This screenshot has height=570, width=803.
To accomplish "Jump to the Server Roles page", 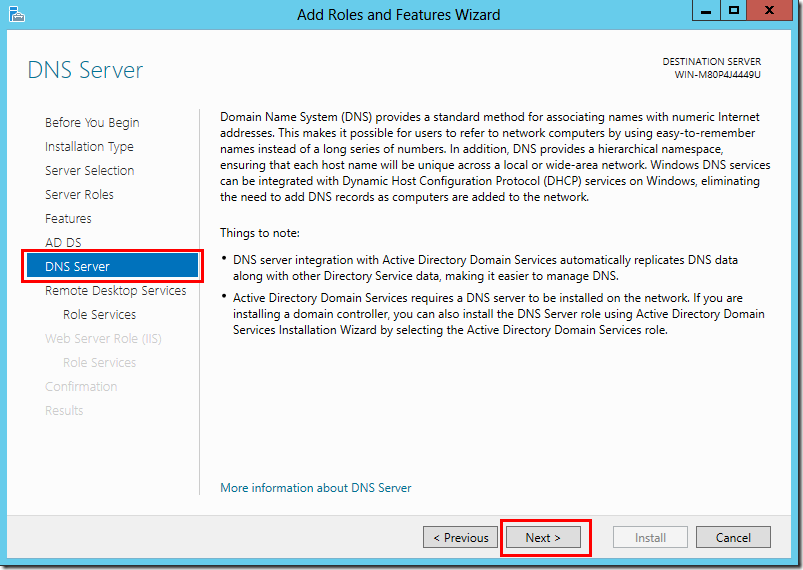I will [x=79, y=195].
